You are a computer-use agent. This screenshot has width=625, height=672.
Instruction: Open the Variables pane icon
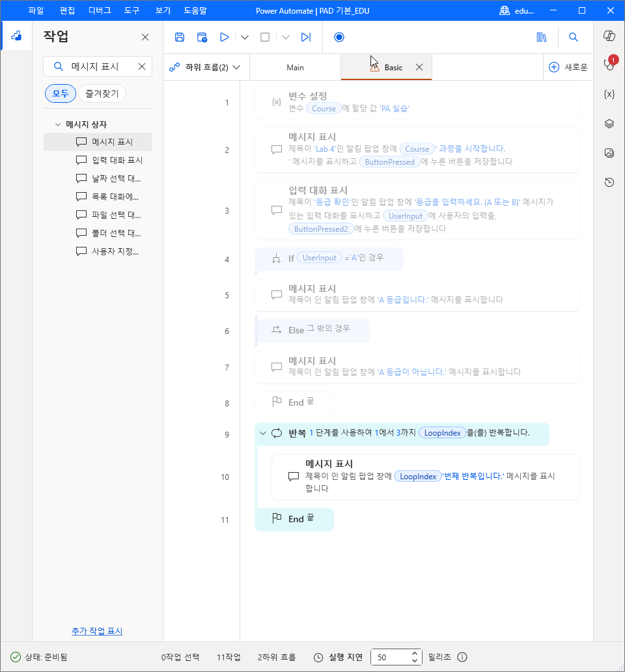609,94
